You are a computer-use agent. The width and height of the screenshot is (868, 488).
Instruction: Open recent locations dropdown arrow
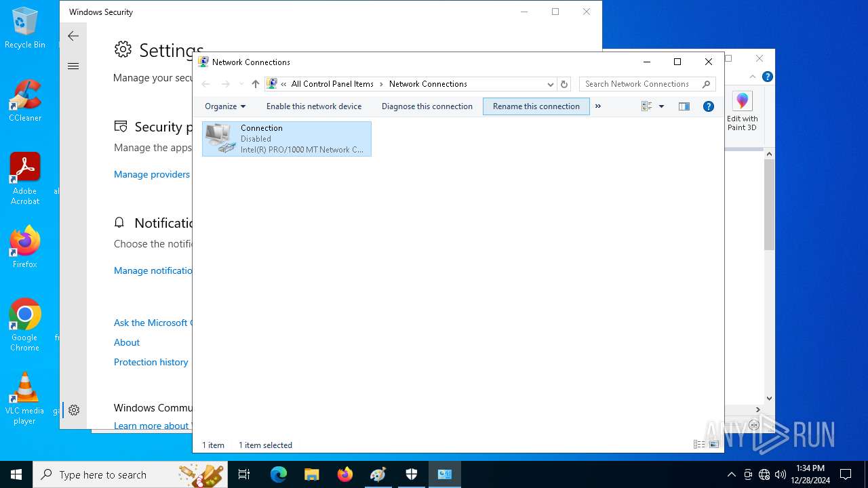click(x=241, y=84)
